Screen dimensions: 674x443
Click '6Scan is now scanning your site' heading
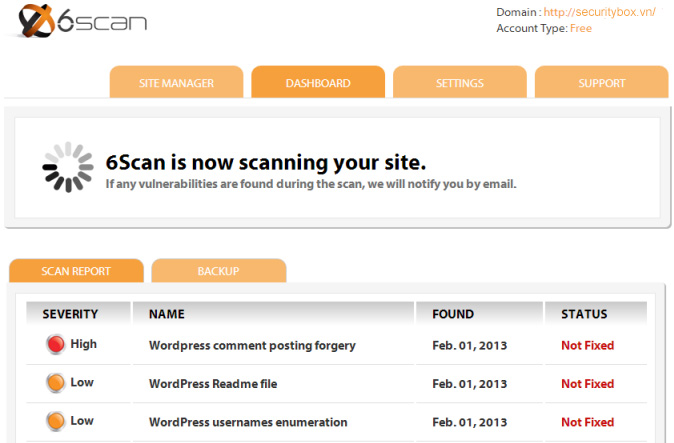pyautogui.click(x=266, y=163)
